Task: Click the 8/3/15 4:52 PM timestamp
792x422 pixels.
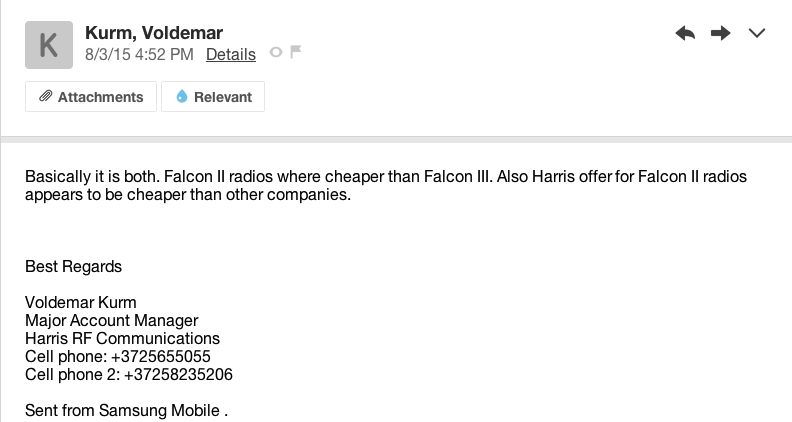Action: coord(139,54)
